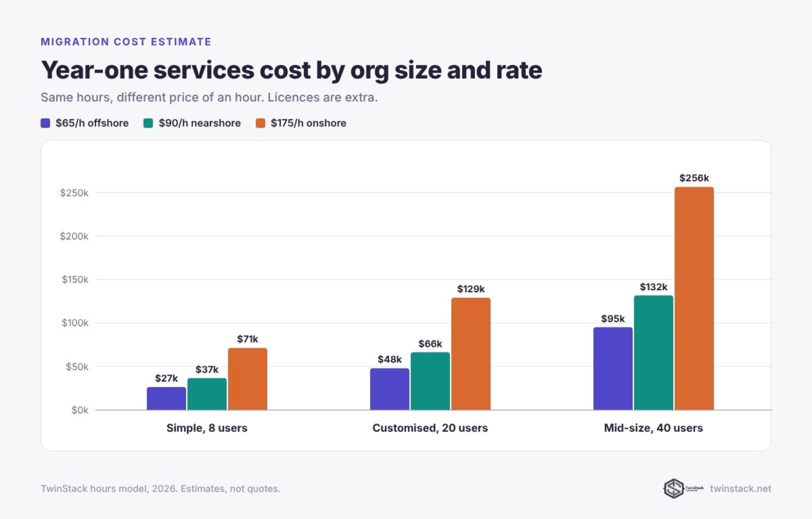Viewport: 812px width, 519px height.
Task: Click the "$95k" value label
Action: [613, 318]
